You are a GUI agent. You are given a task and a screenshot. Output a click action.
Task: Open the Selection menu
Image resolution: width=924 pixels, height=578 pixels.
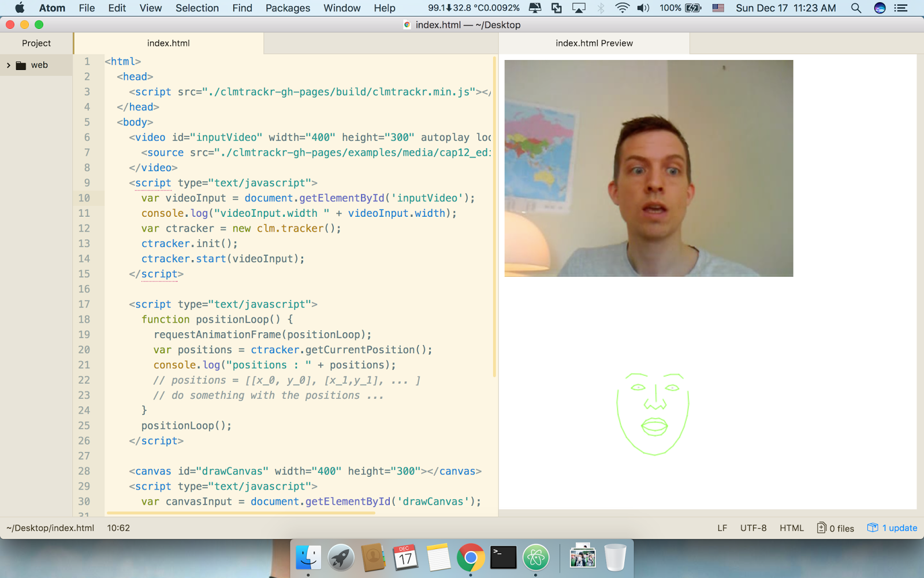pyautogui.click(x=197, y=8)
